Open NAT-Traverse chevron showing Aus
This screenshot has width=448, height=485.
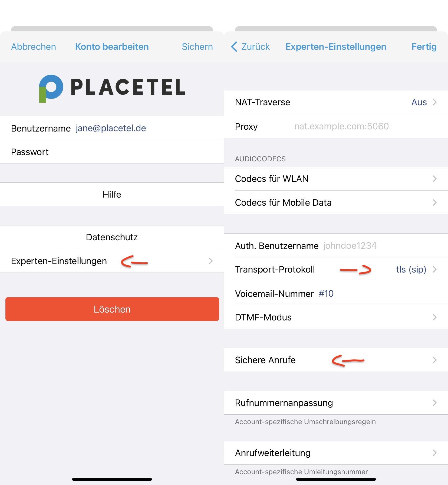coord(434,102)
